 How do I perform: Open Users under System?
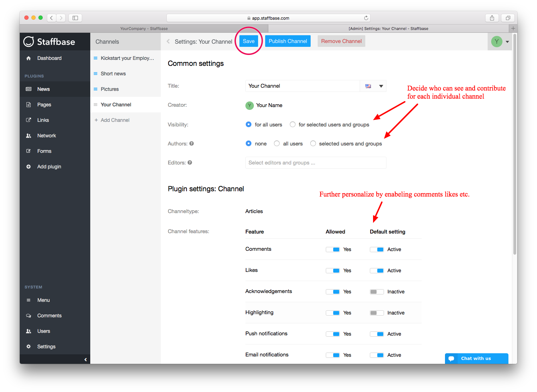pos(43,331)
